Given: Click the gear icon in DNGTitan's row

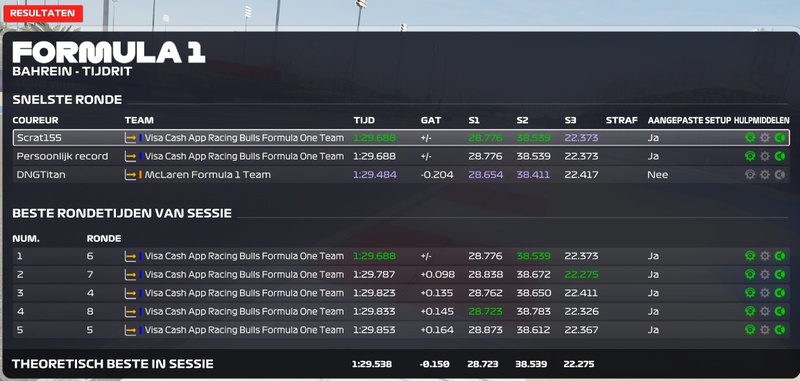Looking at the screenshot, I should (765, 174).
